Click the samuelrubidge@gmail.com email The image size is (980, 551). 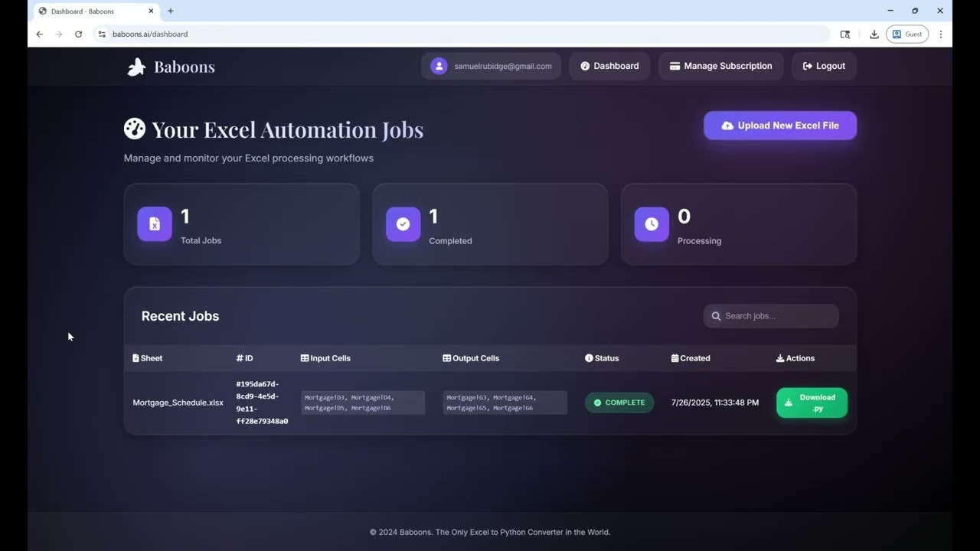pos(503,66)
